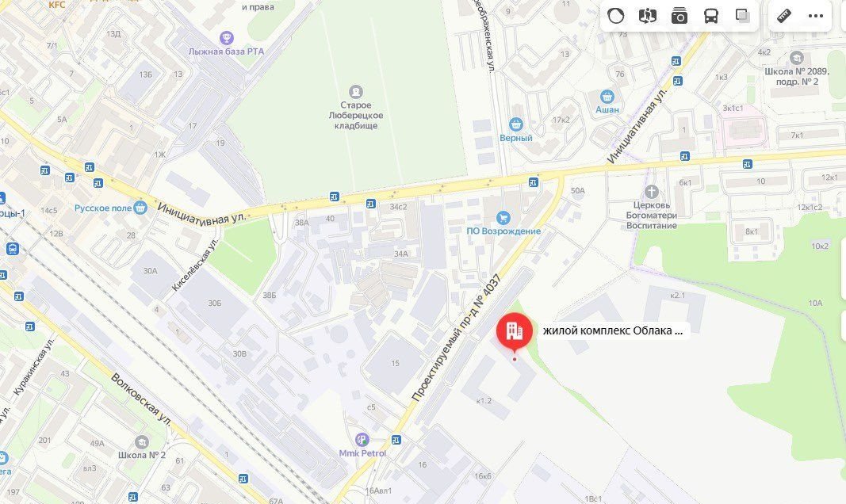Select Школа № 2 marker
Screen dimensions: 846x504
tap(142, 442)
